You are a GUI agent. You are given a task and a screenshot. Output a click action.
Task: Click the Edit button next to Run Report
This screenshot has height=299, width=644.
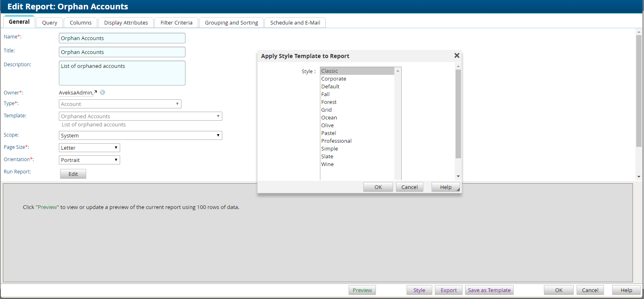[x=73, y=174]
